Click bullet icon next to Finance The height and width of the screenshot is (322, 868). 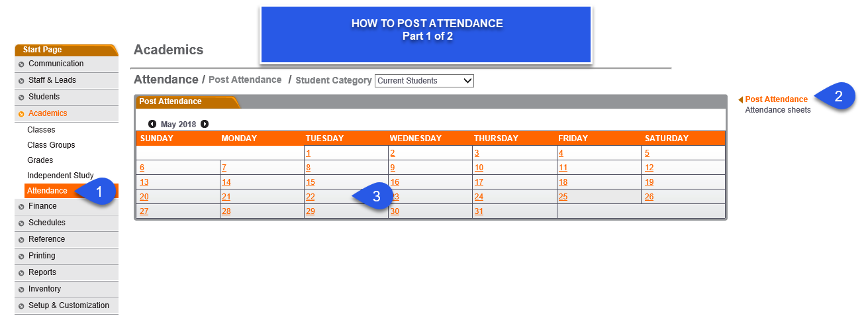click(x=22, y=207)
